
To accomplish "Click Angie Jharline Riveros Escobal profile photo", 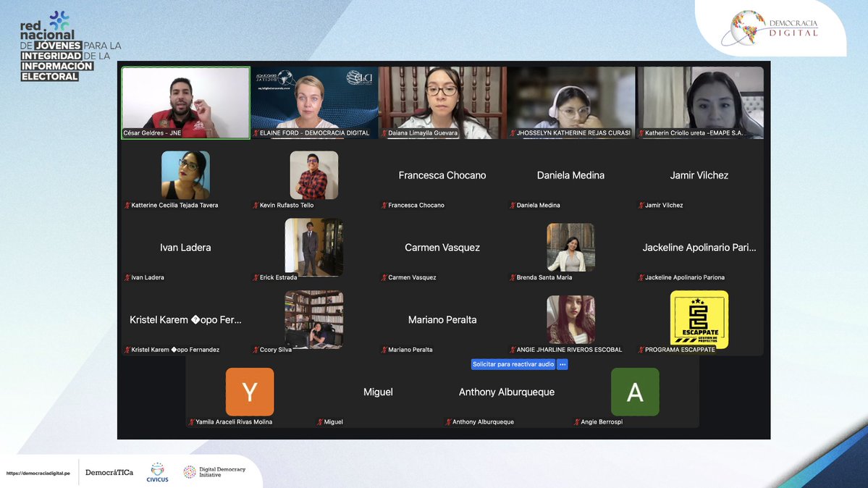I will [x=570, y=319].
